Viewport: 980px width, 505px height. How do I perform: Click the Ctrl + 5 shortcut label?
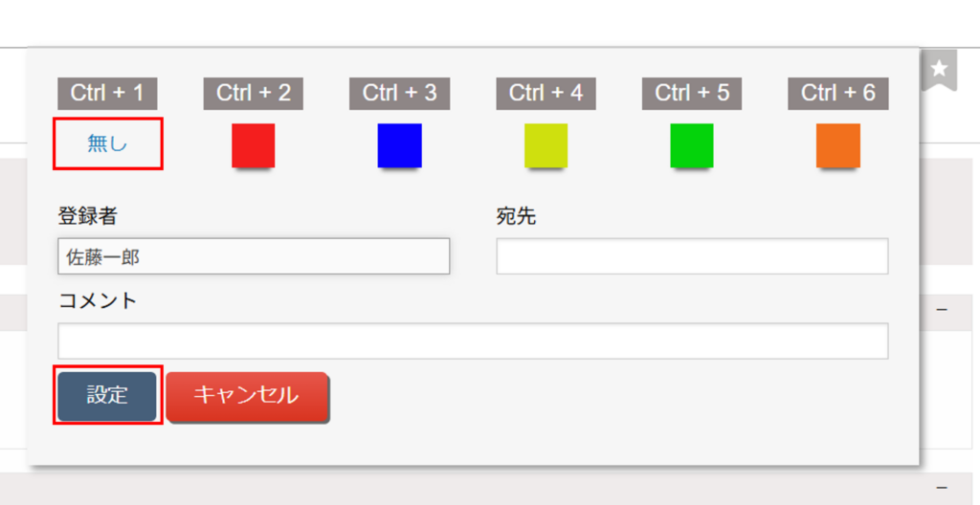tap(692, 93)
